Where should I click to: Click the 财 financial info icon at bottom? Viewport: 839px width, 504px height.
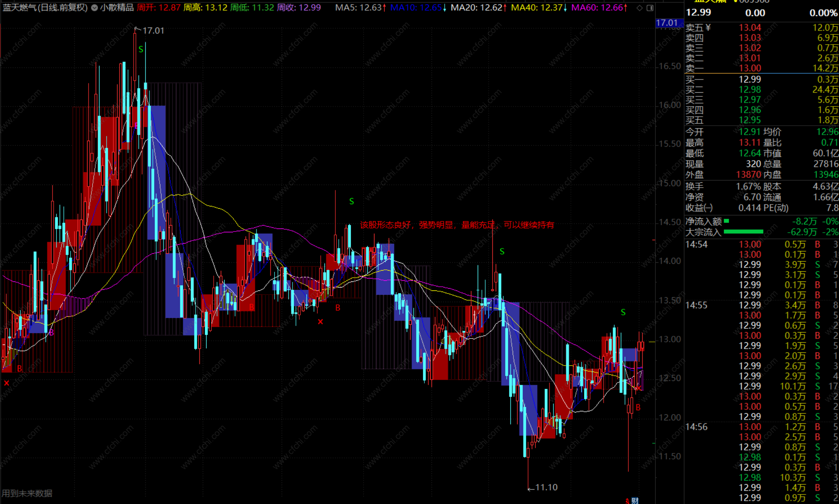coord(635,500)
